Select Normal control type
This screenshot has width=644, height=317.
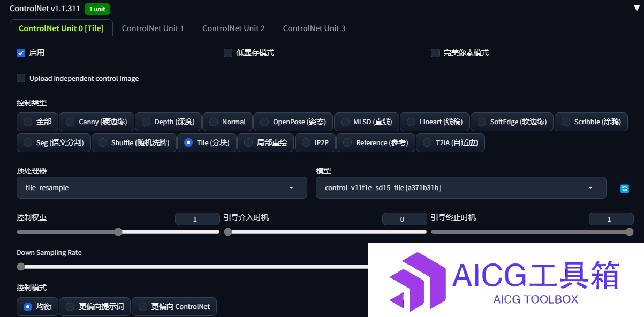coord(228,122)
